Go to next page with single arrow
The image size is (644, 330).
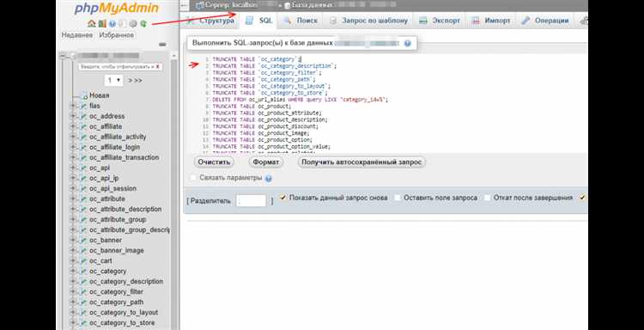click(130, 81)
